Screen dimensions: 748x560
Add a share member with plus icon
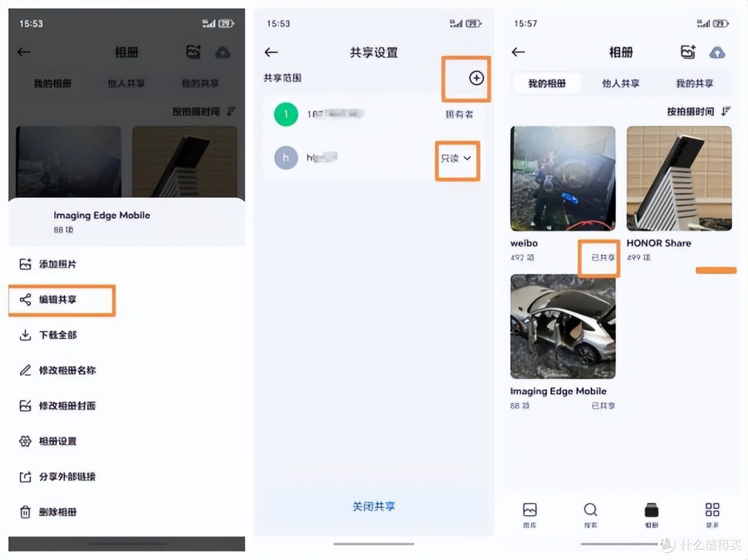pyautogui.click(x=476, y=78)
